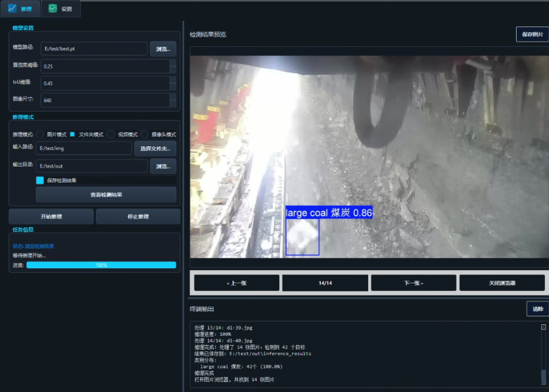
Task: Save the image with 保存图片
Action: (532, 34)
